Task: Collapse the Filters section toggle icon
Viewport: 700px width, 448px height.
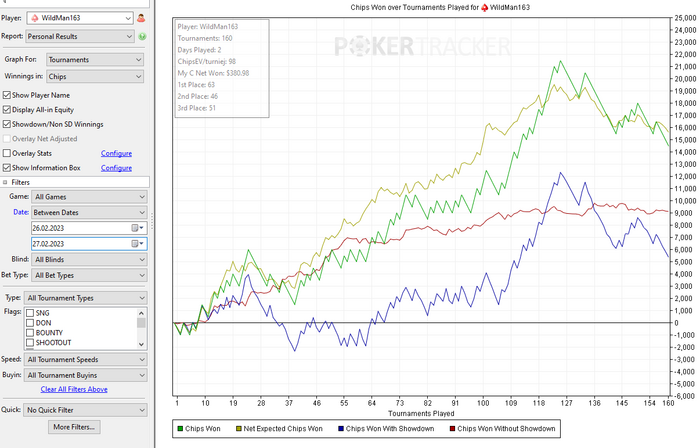Action: (5, 182)
